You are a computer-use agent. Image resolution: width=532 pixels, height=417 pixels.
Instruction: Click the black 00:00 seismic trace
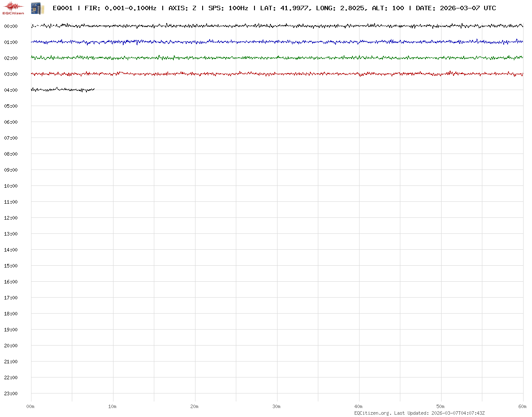(277, 26)
